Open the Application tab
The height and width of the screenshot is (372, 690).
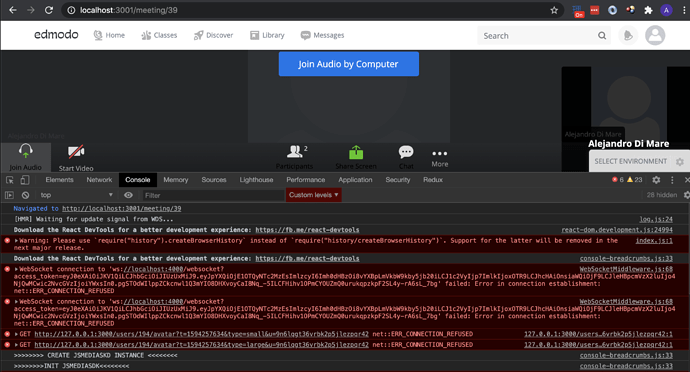coord(355,180)
